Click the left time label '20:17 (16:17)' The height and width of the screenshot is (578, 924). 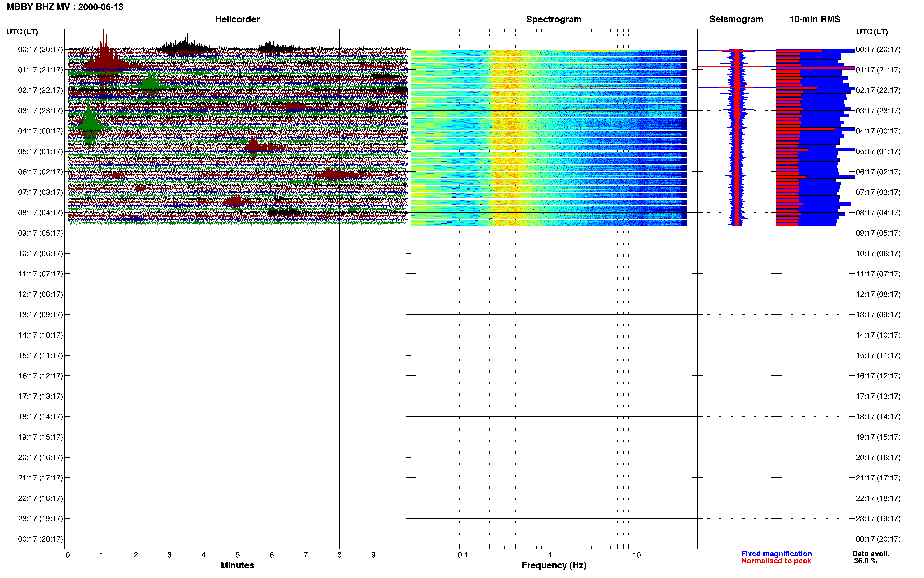pyautogui.click(x=40, y=457)
